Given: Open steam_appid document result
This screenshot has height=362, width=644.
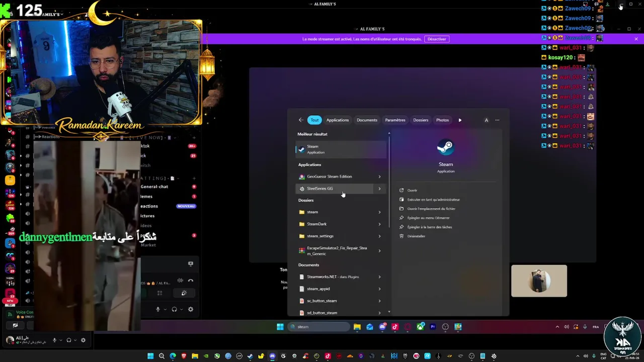Looking at the screenshot, I should (x=335, y=289).
